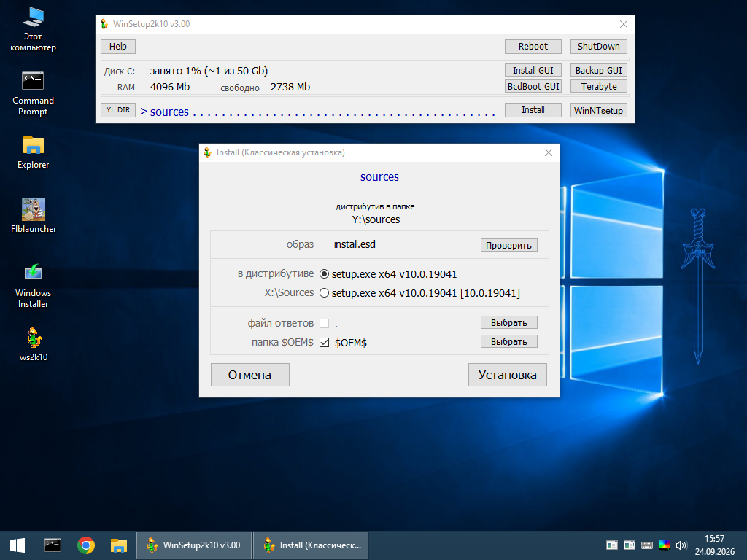Viewport: 747px width, 560px height.
Task: Click the Reboot button
Action: (x=533, y=46)
